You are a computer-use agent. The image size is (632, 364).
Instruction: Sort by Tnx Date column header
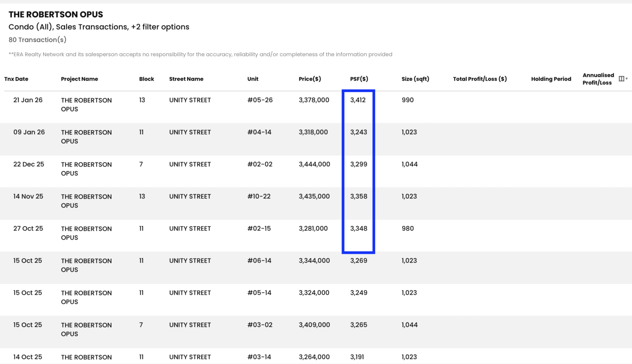(x=16, y=79)
